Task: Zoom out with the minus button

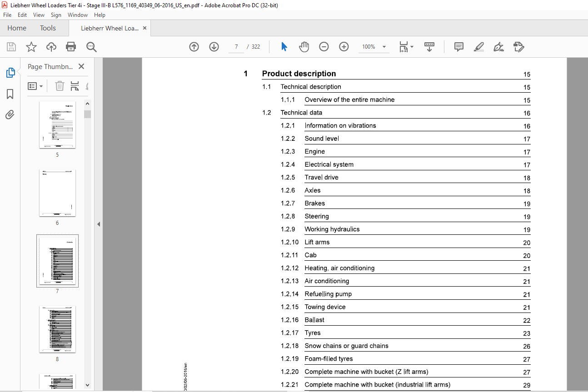Action: (x=324, y=47)
